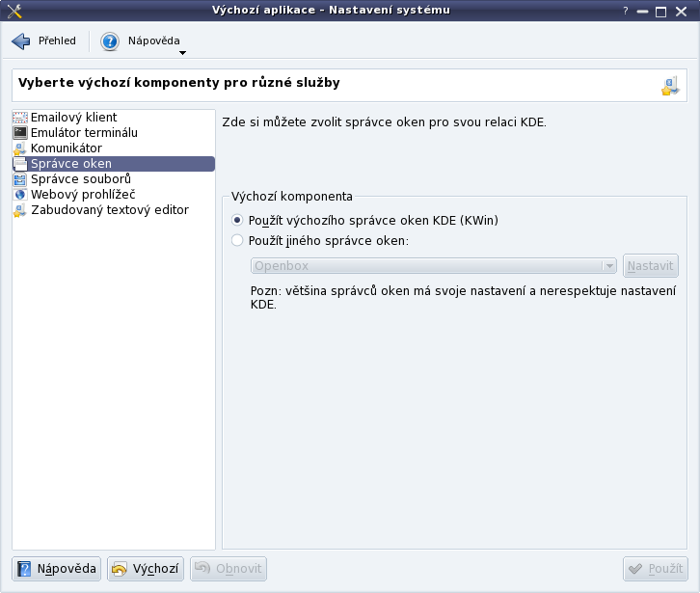The width and height of the screenshot is (700, 593).
Task: Click the Výchozí defaults button
Action: (146, 569)
